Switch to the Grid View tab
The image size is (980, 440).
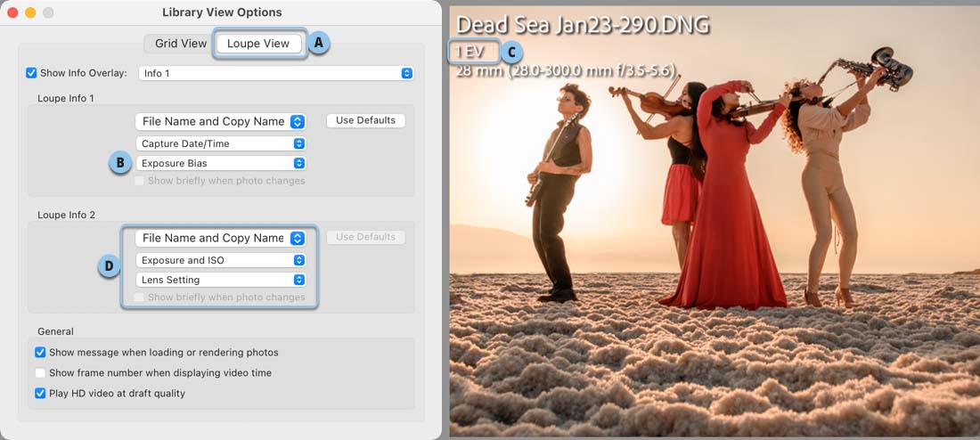coord(181,44)
